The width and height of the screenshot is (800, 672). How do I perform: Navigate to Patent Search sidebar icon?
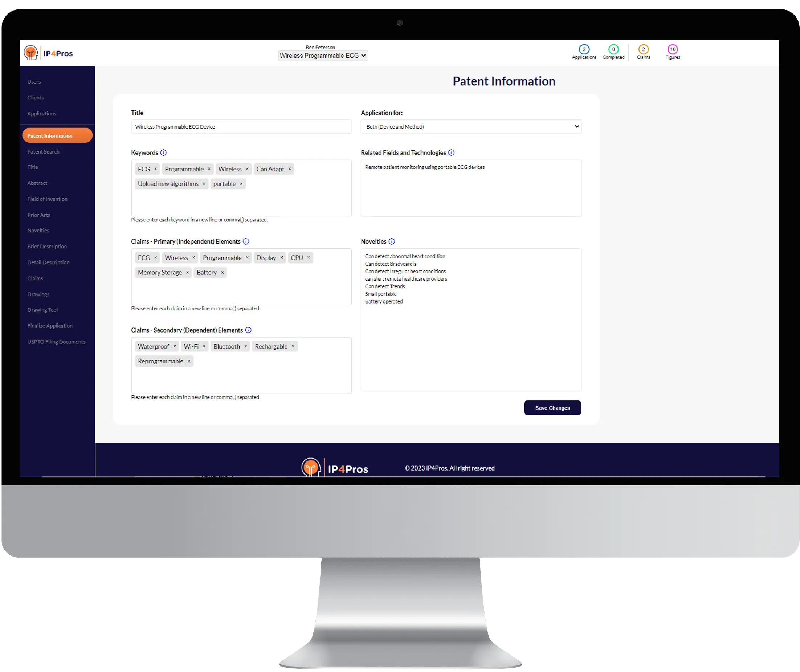[43, 151]
